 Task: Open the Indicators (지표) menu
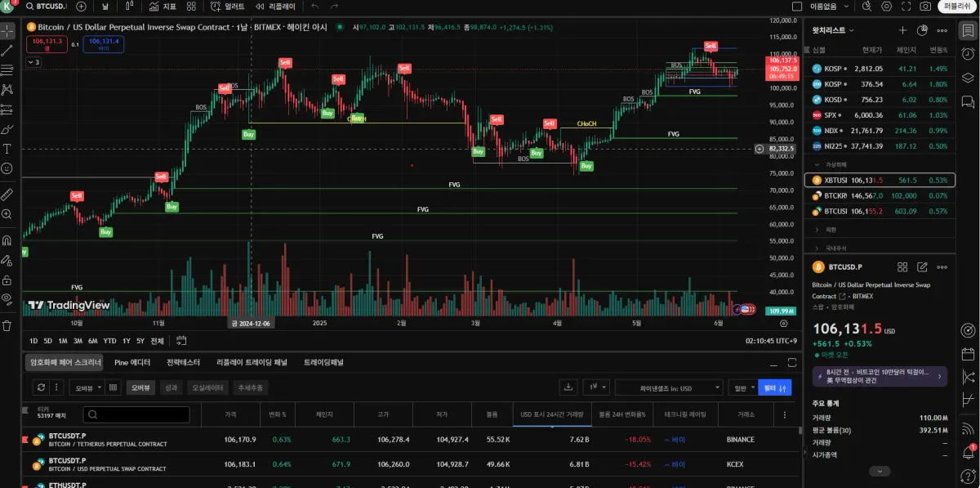[x=163, y=7]
